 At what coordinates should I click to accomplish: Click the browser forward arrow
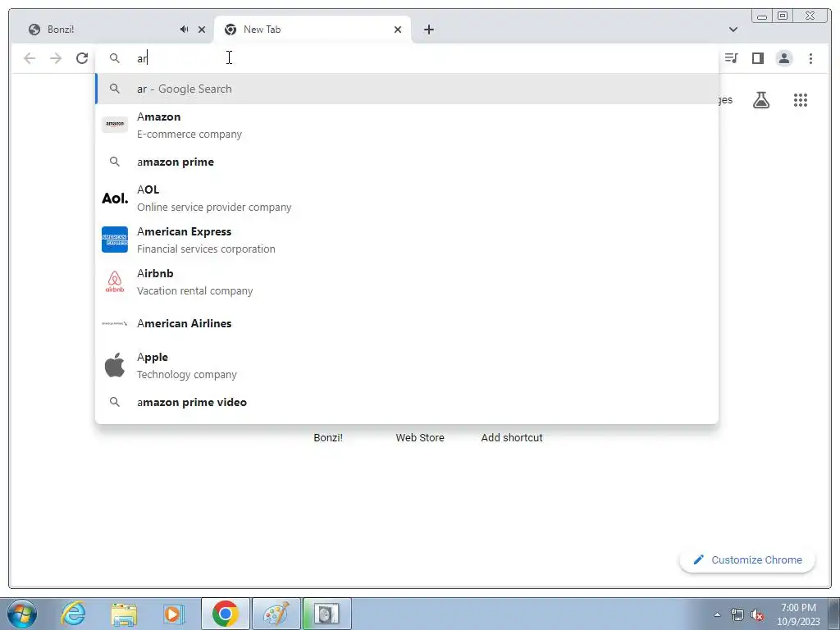pyautogui.click(x=56, y=58)
